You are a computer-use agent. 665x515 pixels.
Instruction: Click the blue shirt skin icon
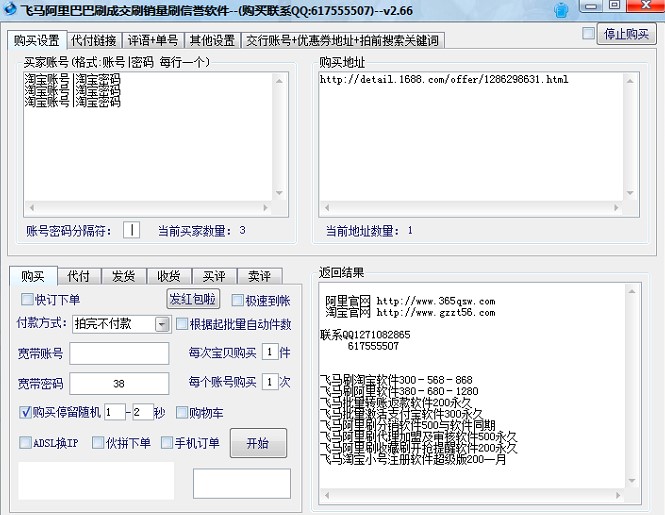[561, 10]
